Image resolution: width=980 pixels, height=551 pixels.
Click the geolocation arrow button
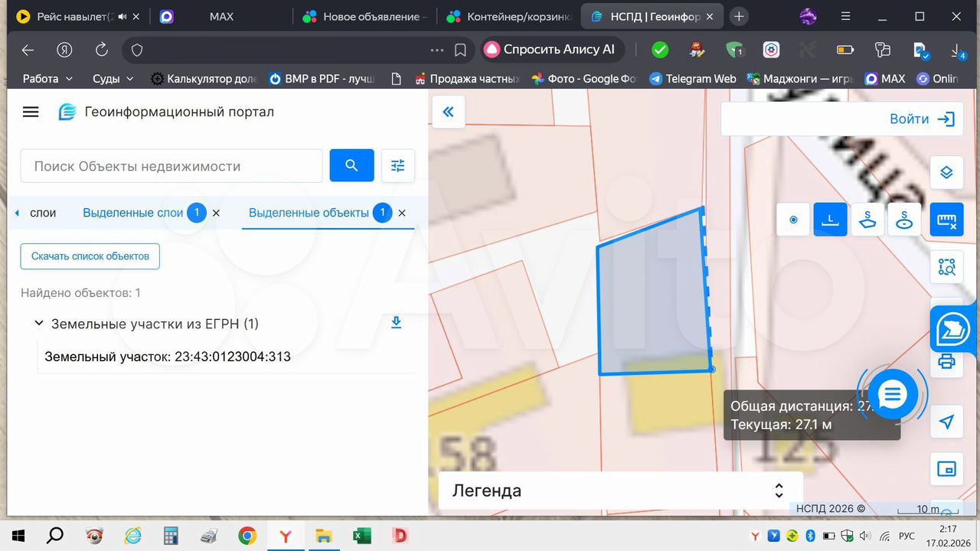(946, 422)
